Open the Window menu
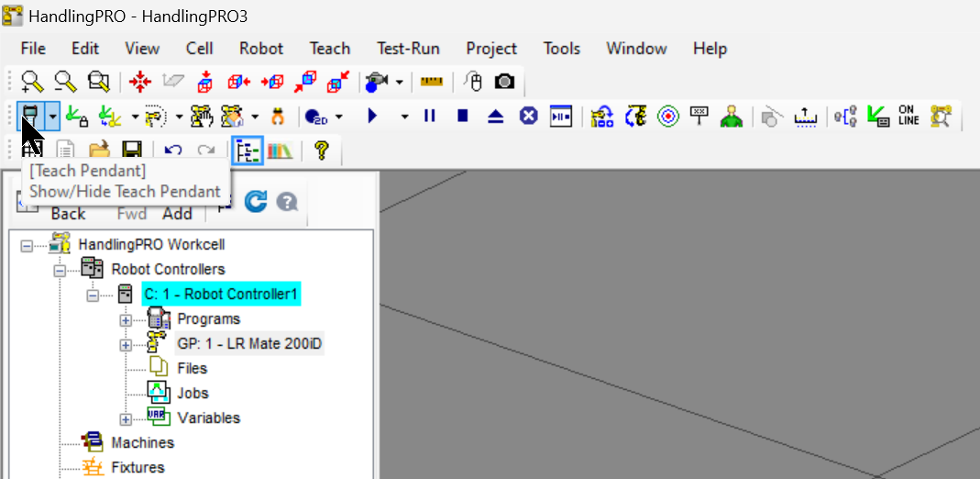 pos(636,48)
